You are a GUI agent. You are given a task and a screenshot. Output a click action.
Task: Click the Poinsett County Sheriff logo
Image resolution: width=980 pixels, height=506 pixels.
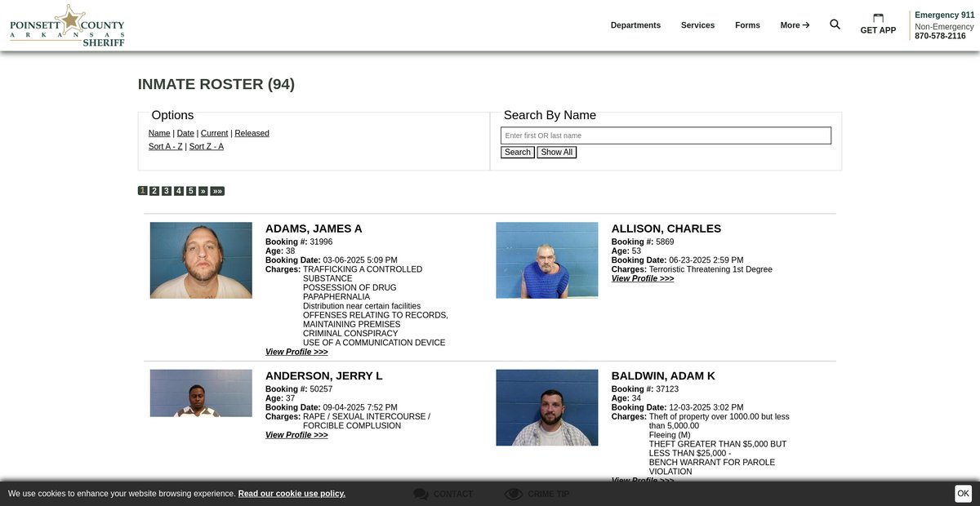click(x=67, y=25)
